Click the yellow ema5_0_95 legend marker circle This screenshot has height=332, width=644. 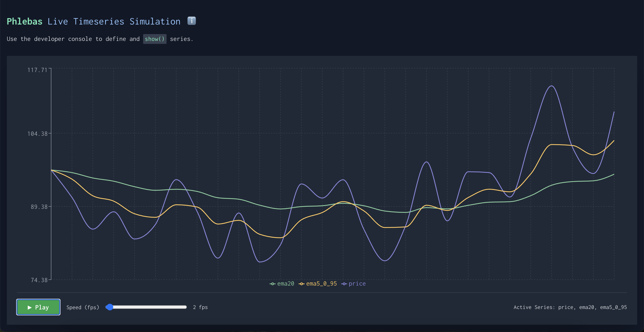coord(302,284)
